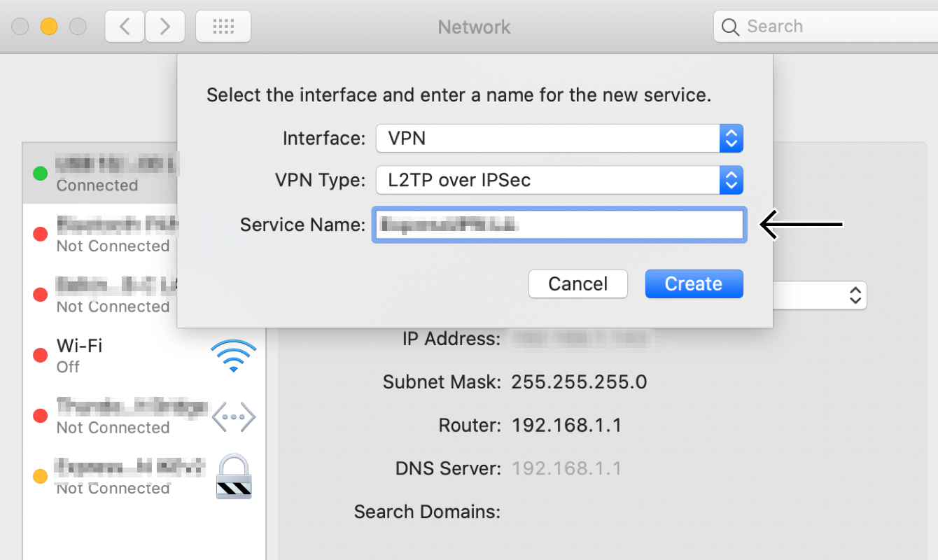Select the Thunderbolt Bridge connector icon
This screenshot has width=938, height=560.
coord(234,416)
